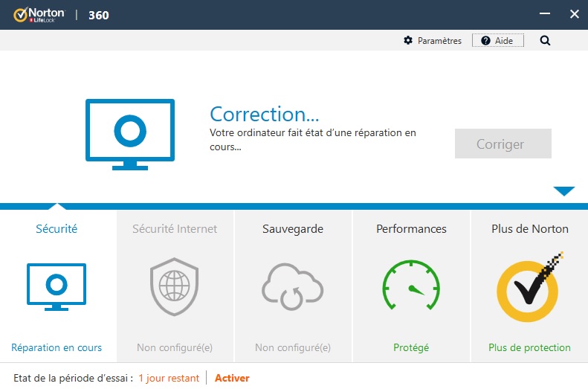The height and width of the screenshot is (389, 588).
Task: Click "1 jour restant" trial text
Action: tap(169, 378)
